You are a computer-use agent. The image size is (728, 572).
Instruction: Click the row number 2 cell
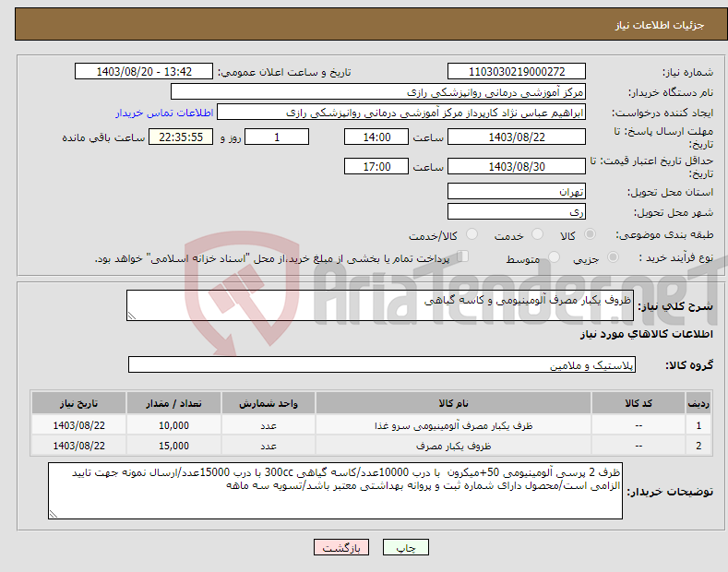click(698, 446)
